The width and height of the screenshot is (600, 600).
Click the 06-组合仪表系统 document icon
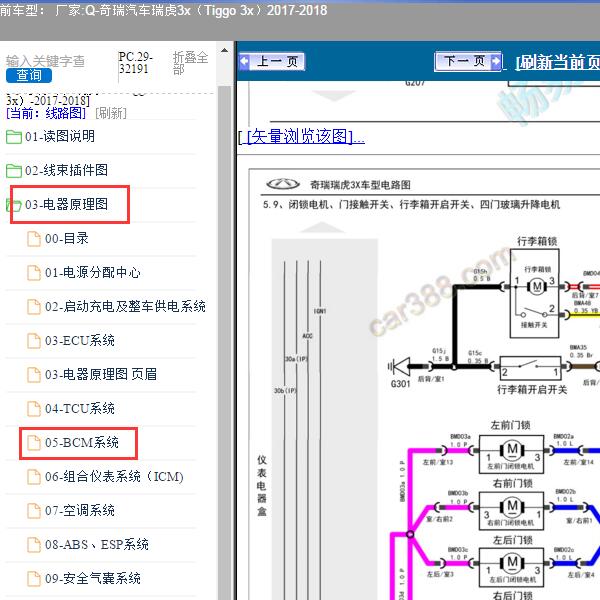pyautogui.click(x=34, y=477)
